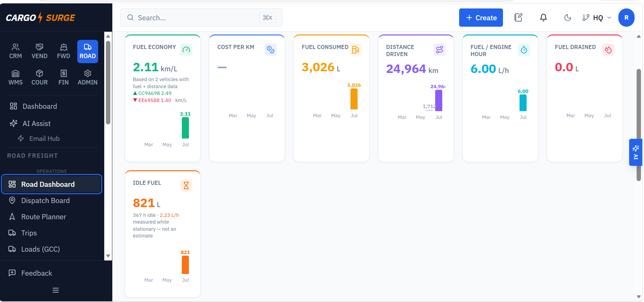This screenshot has height=302, width=644.
Task: Click the teal Fuel / Engine Hour bar
Action: (523, 103)
